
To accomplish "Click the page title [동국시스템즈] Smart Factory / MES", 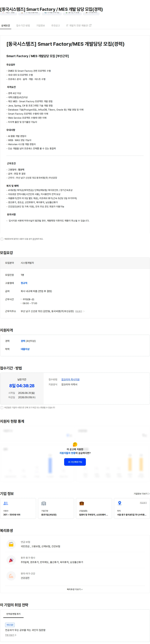I will pyautogui.click(x=51, y=9).
